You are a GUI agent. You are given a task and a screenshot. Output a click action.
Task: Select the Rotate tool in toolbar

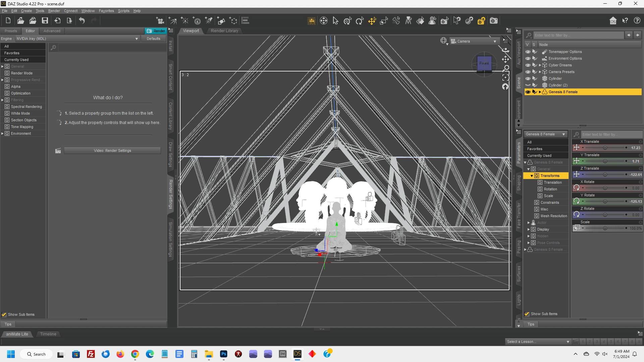coord(360,21)
